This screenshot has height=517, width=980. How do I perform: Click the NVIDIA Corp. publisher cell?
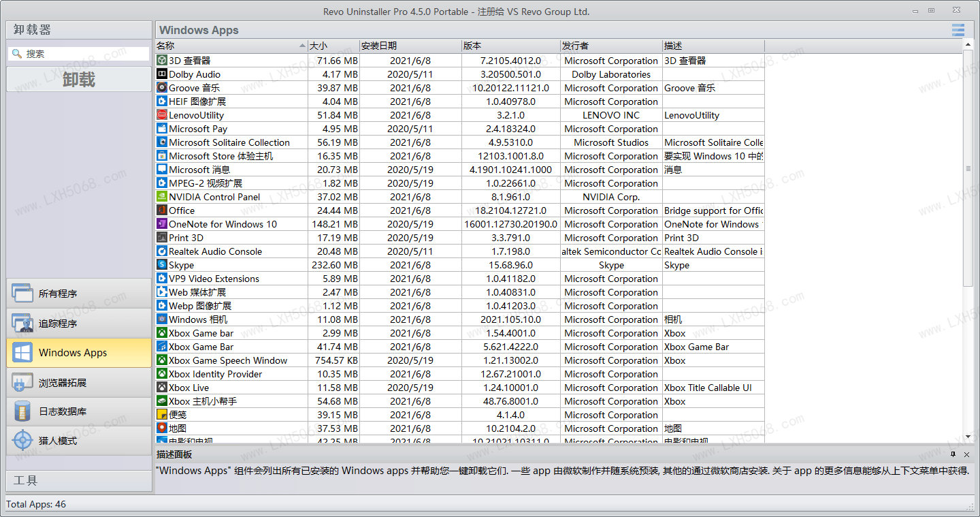(611, 197)
